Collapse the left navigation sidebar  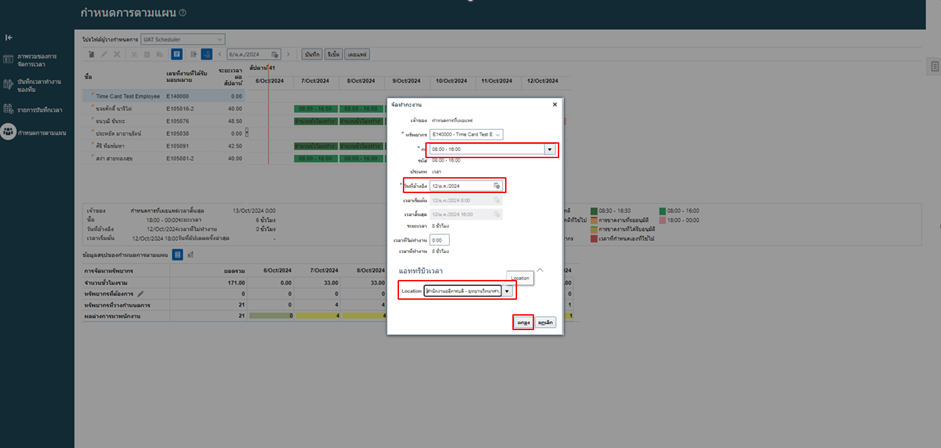9,37
